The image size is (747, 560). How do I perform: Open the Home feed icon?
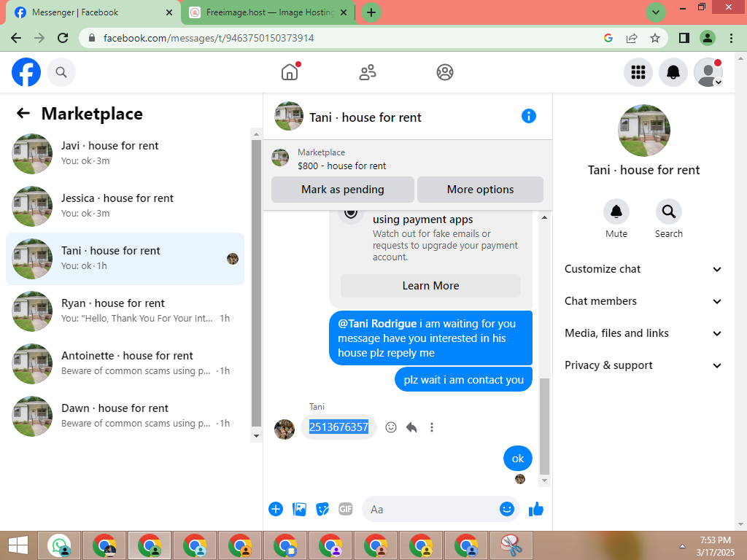[x=290, y=72]
